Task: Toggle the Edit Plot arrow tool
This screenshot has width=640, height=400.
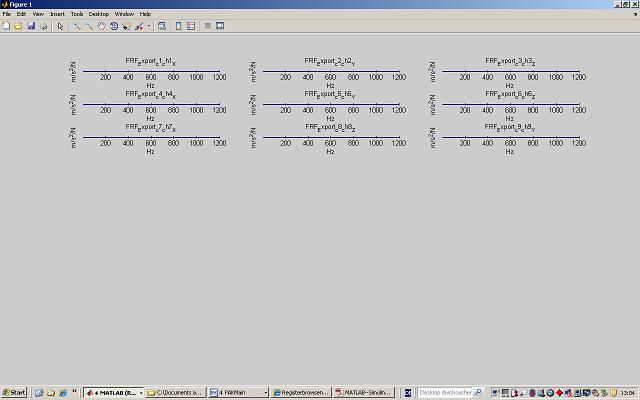Action: 60,25
